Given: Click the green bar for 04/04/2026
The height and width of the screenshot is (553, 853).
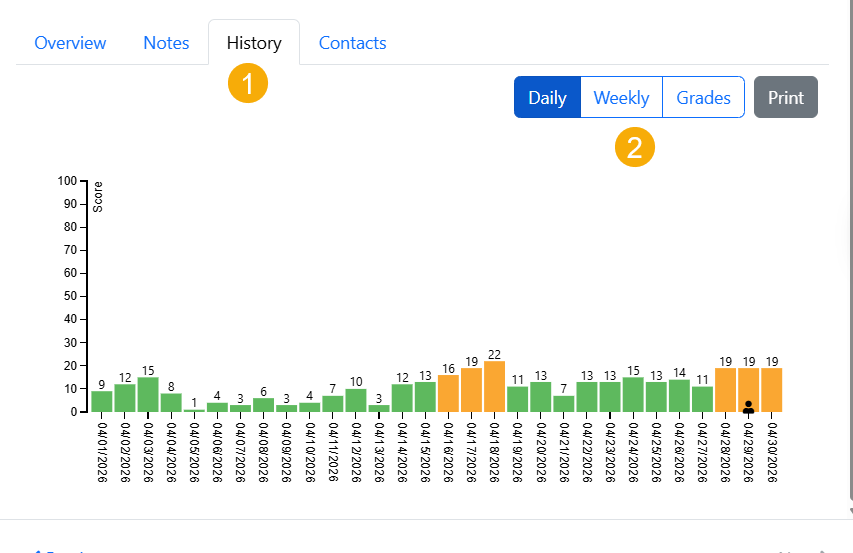Looking at the screenshot, I should (171, 403).
